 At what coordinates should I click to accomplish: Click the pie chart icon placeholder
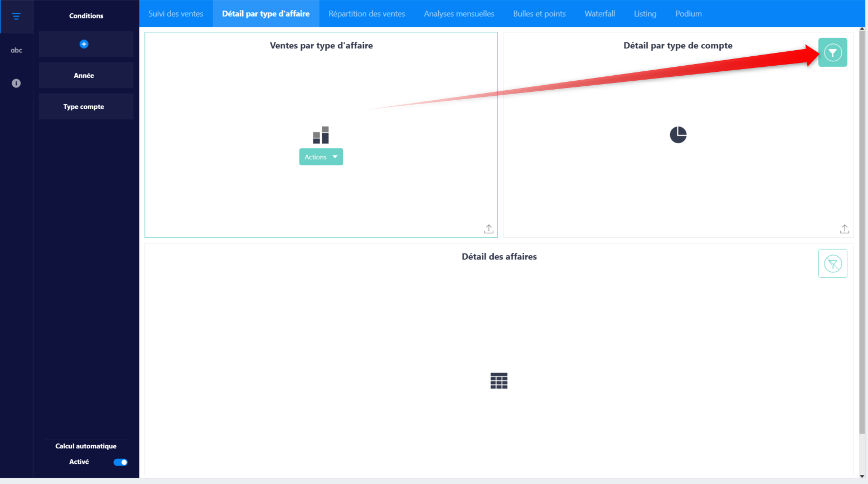678,135
